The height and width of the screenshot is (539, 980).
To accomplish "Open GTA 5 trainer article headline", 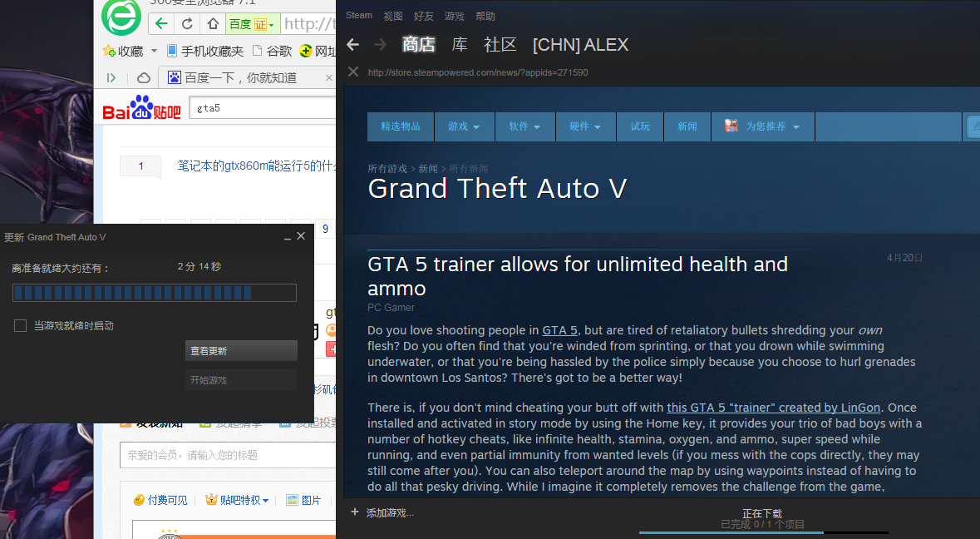I will pyautogui.click(x=578, y=276).
